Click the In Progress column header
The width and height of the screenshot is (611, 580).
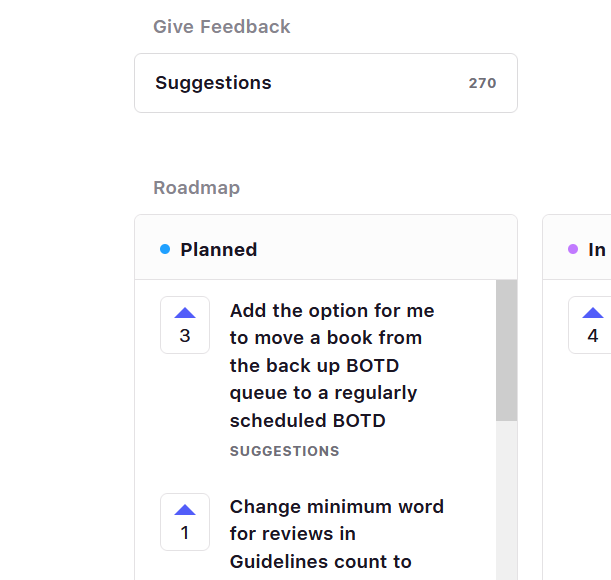point(597,249)
